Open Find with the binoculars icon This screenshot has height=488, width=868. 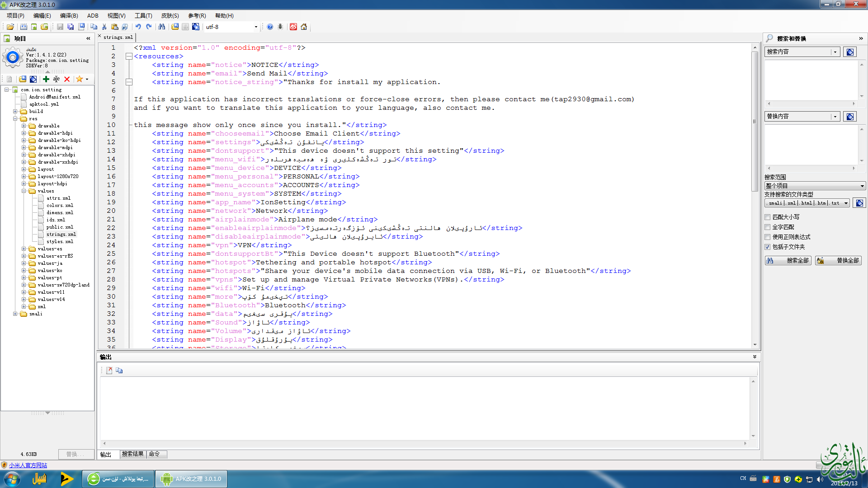162,27
